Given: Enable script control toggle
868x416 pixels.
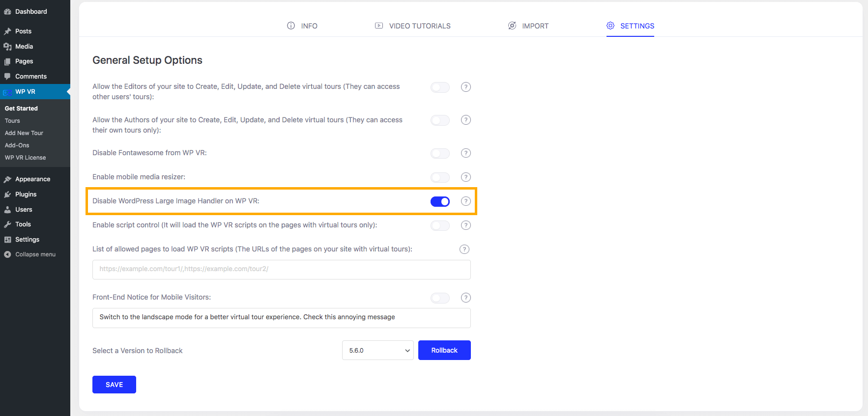Looking at the screenshot, I should pyautogui.click(x=440, y=225).
